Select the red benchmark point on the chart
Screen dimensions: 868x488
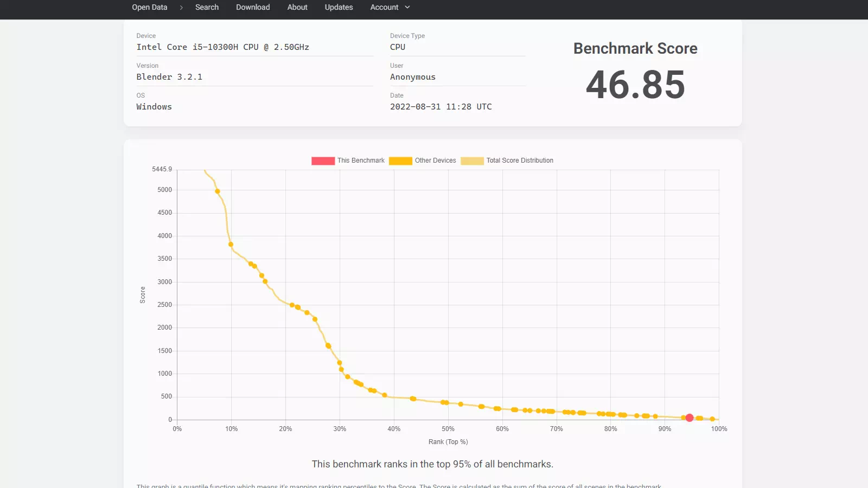point(689,418)
